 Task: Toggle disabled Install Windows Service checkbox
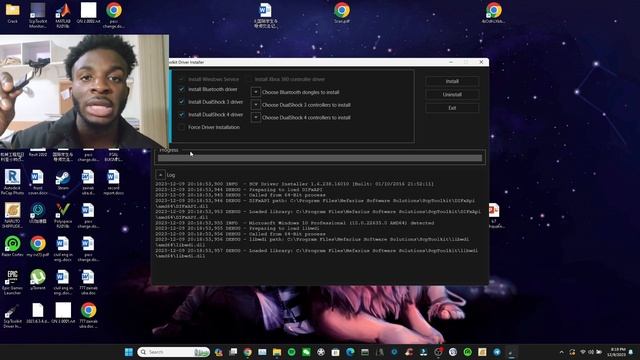coord(182,79)
